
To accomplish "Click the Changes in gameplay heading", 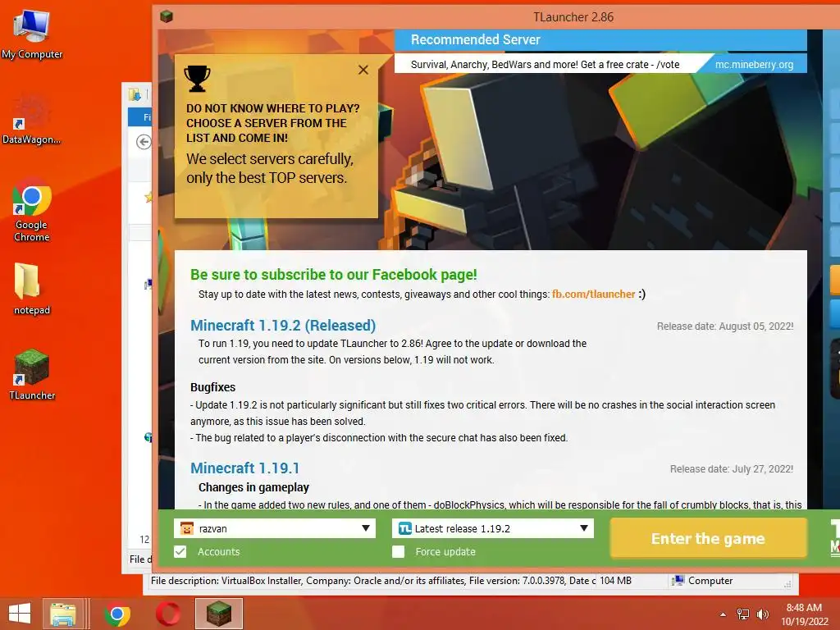I will point(253,487).
